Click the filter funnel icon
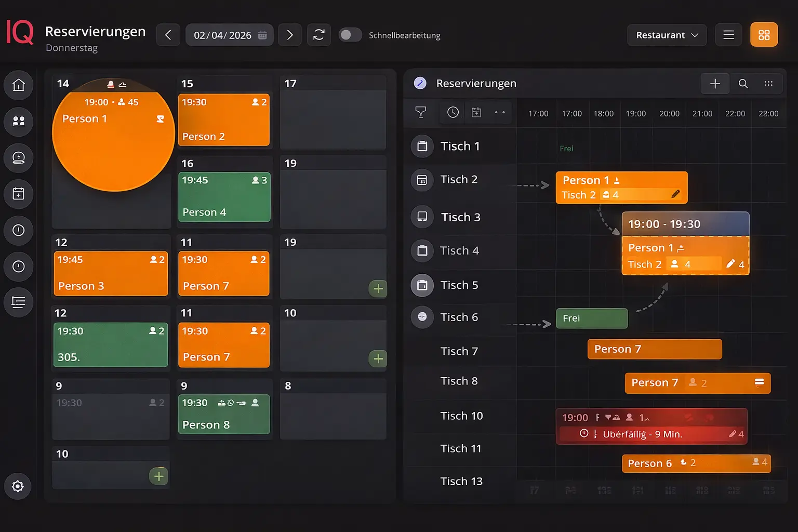Viewport: 798px width, 532px height. (x=421, y=112)
